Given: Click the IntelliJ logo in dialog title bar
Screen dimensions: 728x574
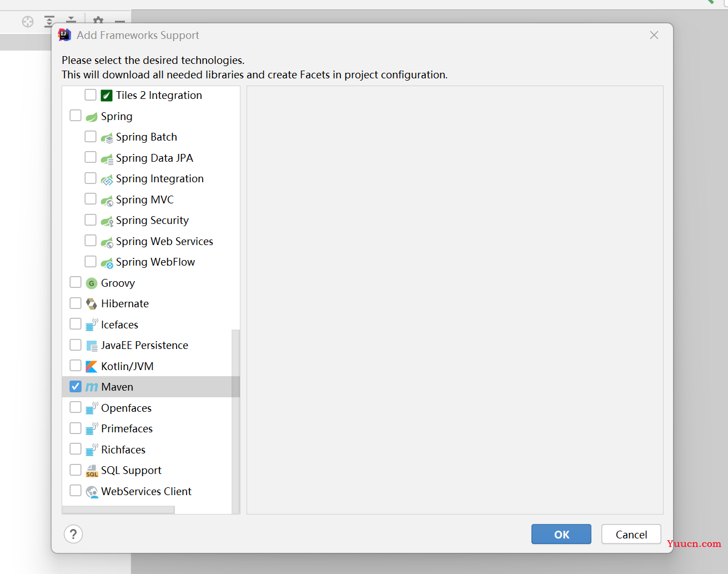Looking at the screenshot, I should [x=64, y=35].
